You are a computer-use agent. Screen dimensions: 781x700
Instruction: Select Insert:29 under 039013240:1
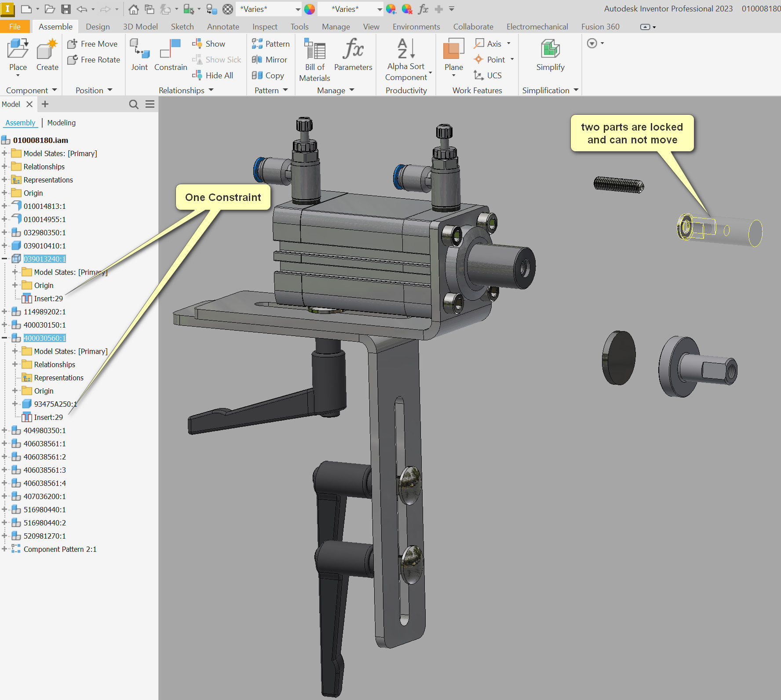[x=48, y=299]
